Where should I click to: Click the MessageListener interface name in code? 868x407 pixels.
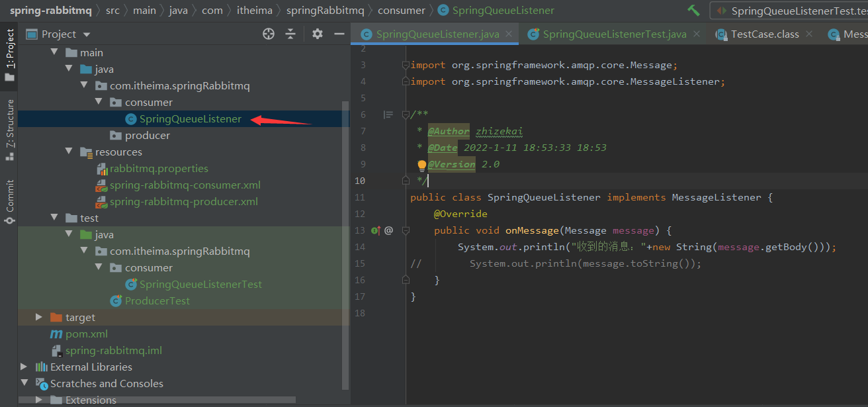[x=716, y=197]
